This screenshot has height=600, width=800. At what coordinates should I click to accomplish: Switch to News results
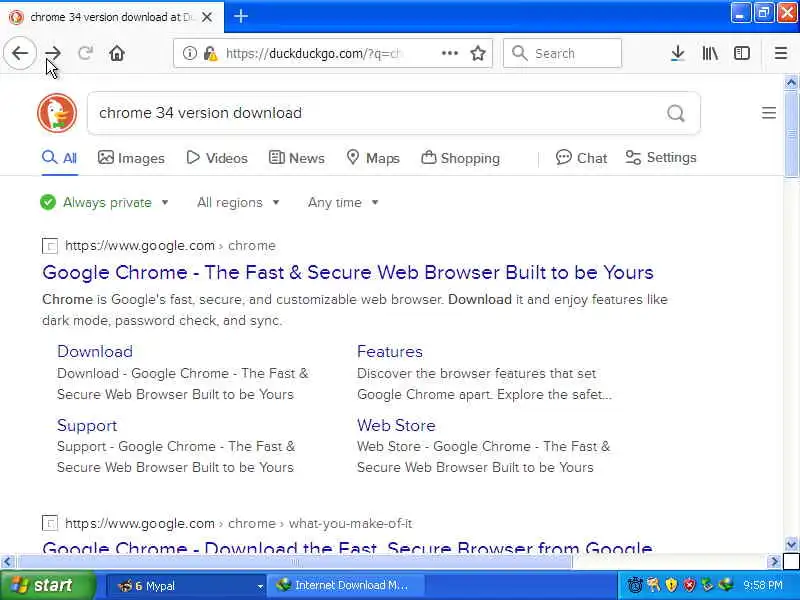pyautogui.click(x=296, y=158)
